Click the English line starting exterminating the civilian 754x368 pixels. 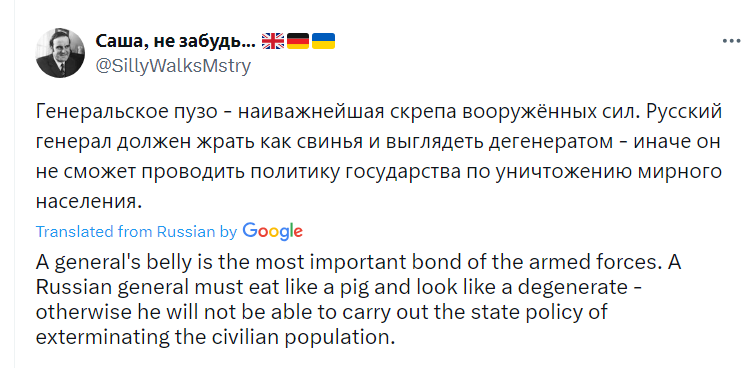215,337
